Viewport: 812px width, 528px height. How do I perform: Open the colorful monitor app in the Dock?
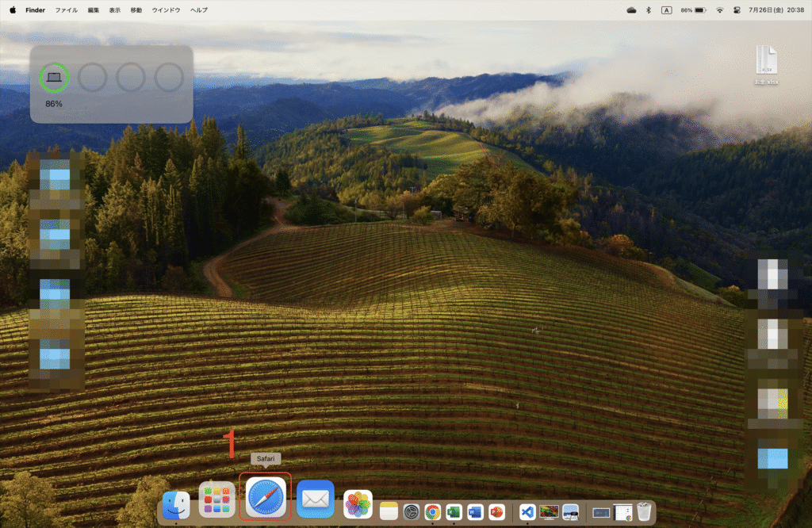549,512
